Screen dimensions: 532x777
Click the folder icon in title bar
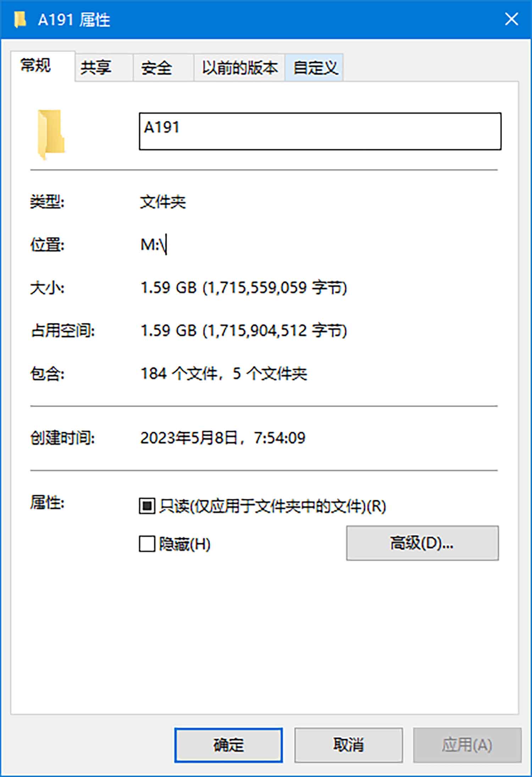[20, 20]
